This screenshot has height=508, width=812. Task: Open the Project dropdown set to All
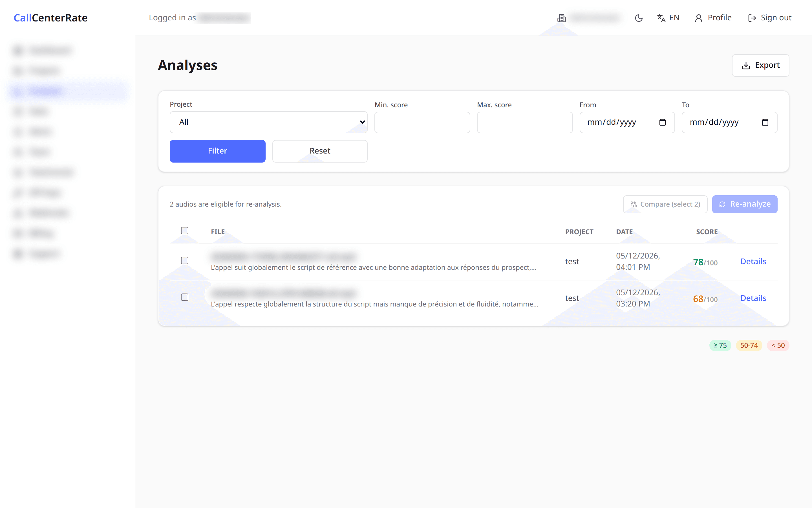point(268,122)
